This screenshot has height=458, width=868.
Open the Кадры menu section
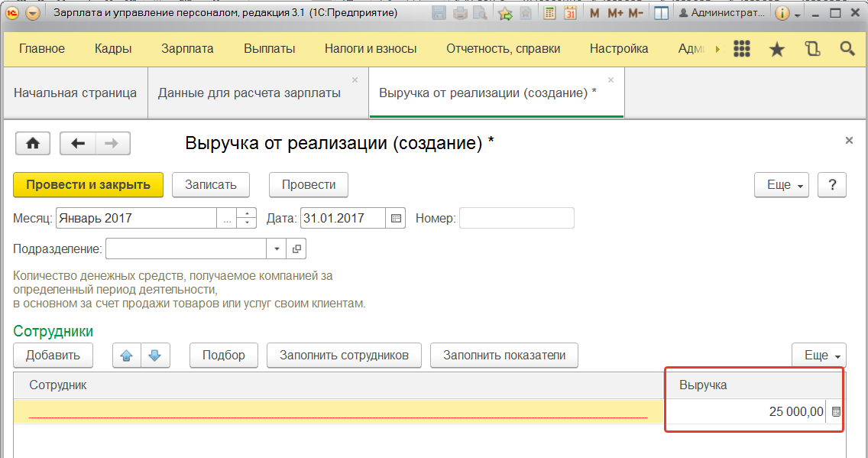point(113,49)
